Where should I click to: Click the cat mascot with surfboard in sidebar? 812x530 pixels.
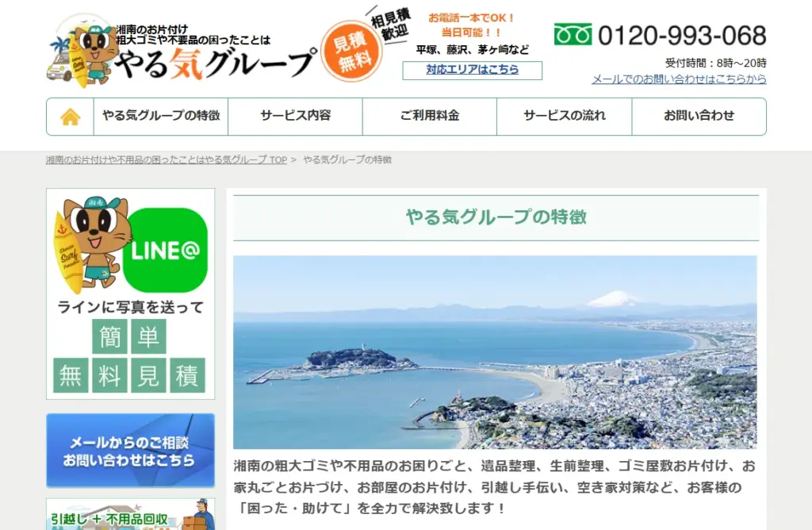[x=90, y=241]
